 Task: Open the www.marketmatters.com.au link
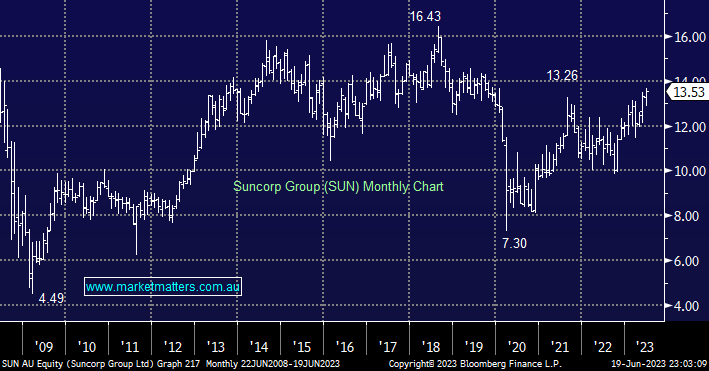coord(163,286)
